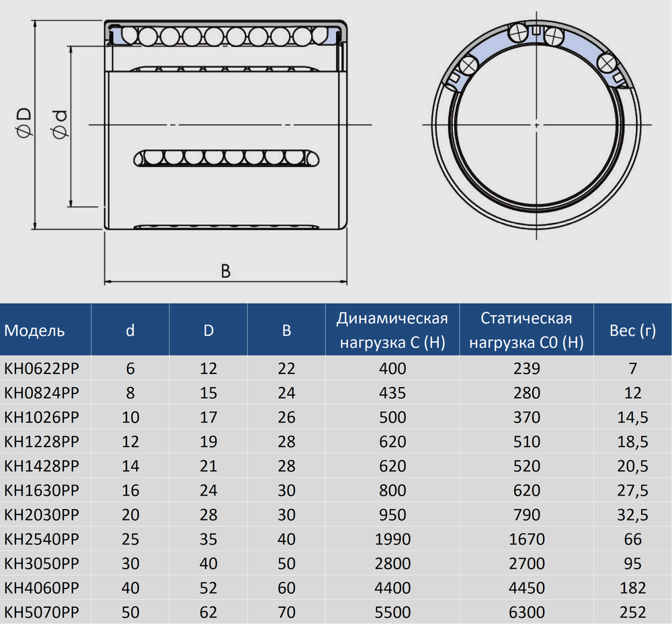672x624 pixels.
Task: Click static load value 4450
Action: (527, 588)
